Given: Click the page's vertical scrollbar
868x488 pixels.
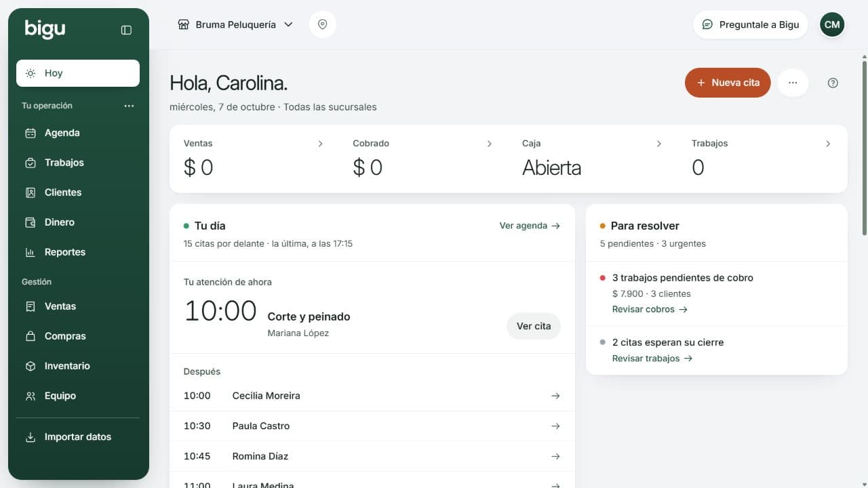Looking at the screenshot, I should [x=864, y=149].
